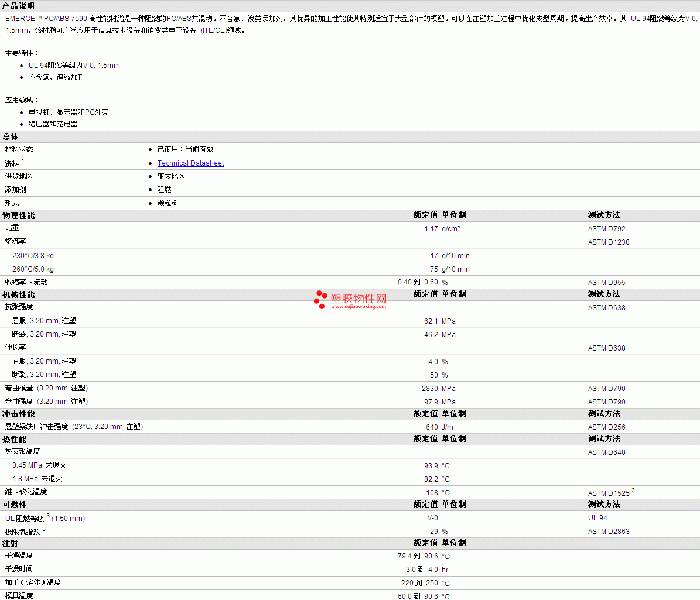This screenshot has height=600, width=700.
Task: Select the 干燥时间 row label
Action: (19, 569)
